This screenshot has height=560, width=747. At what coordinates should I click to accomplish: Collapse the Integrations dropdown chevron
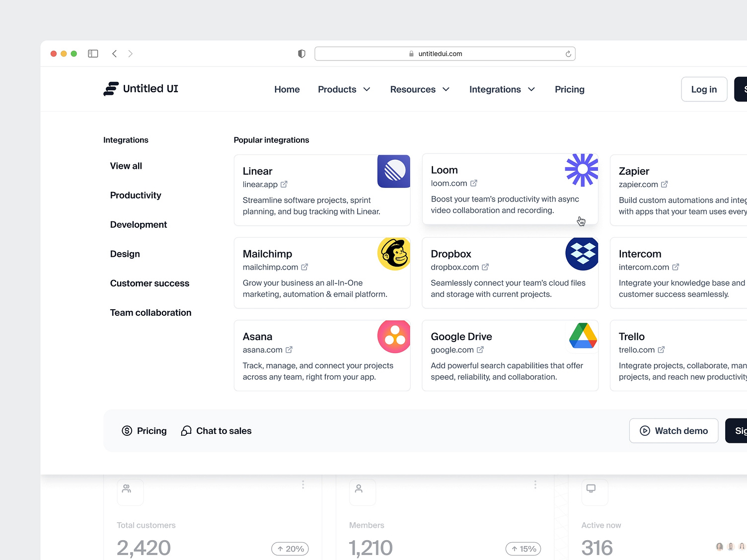531,89
